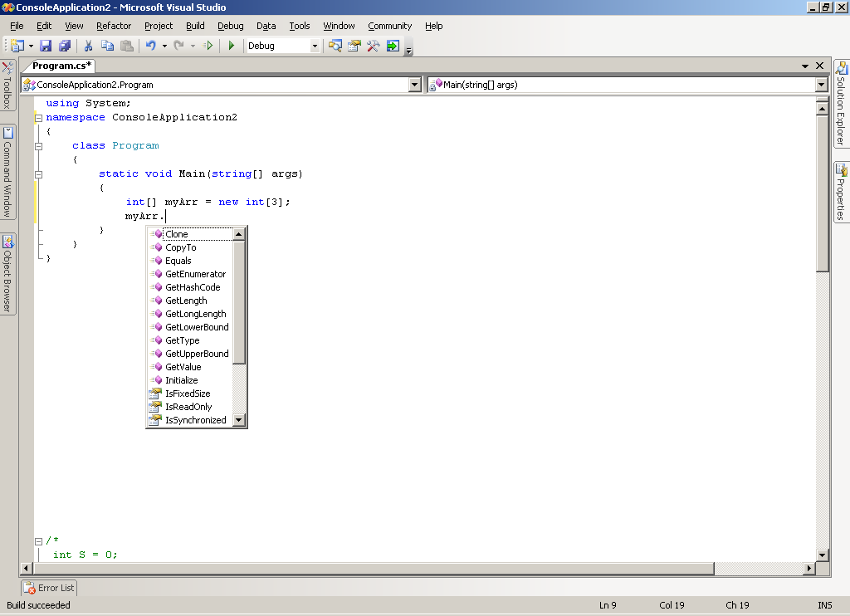Open the Edit menu
This screenshot has width=850, height=616.
click(44, 26)
